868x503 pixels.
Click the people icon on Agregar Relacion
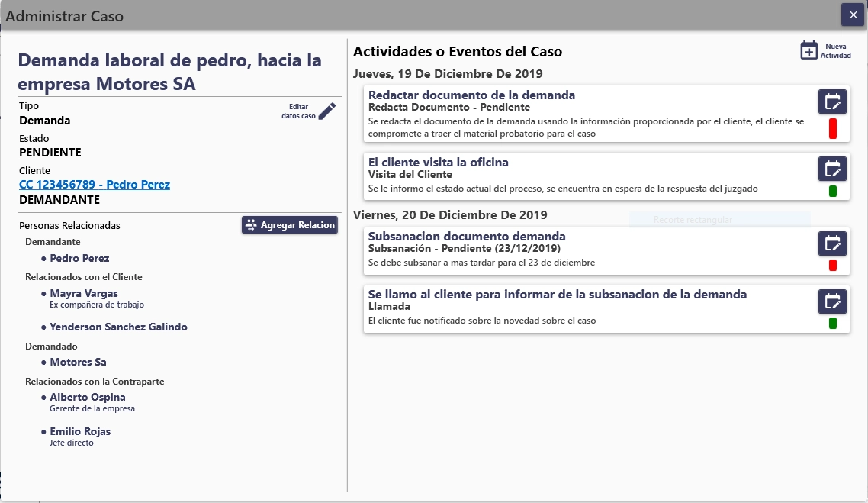click(250, 224)
